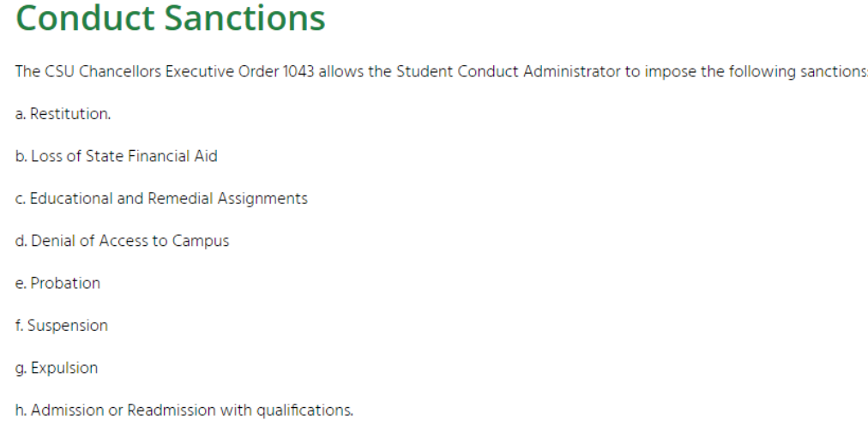Click the word "Campus" in item d
This screenshot has height=438, width=868.
pos(201,241)
